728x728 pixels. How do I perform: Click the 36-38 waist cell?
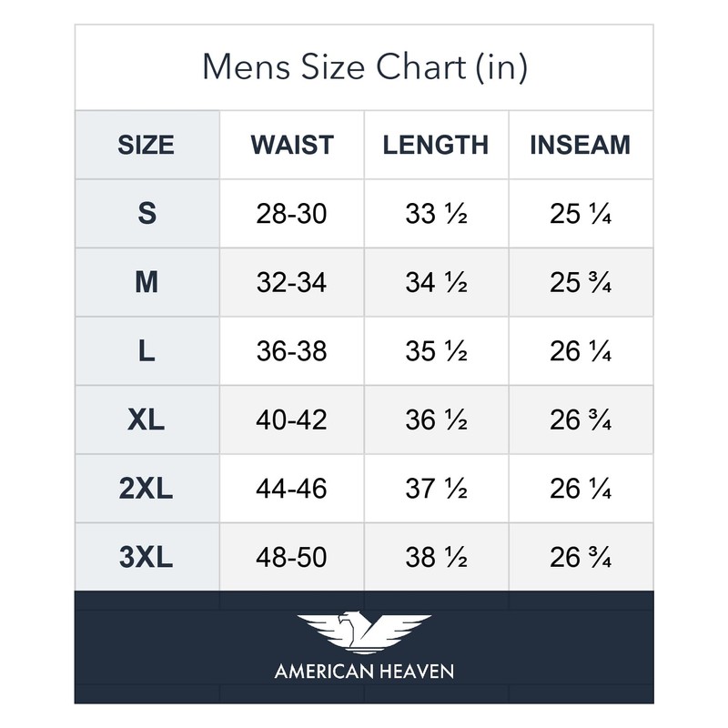pos(292,351)
